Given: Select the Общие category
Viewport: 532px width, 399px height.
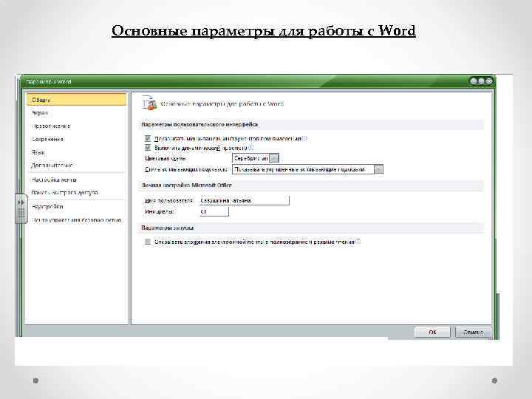Looking at the screenshot, I should point(76,100).
